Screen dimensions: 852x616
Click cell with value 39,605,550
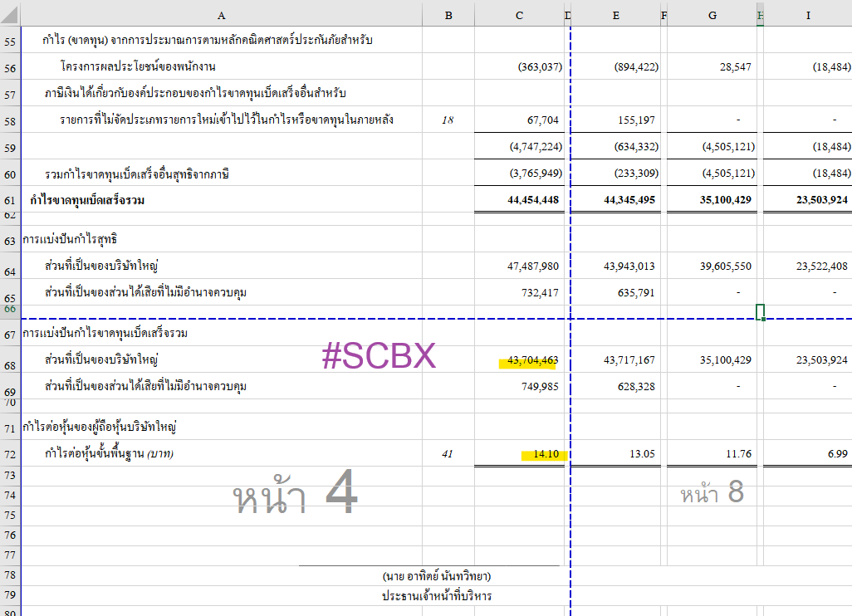(x=726, y=266)
